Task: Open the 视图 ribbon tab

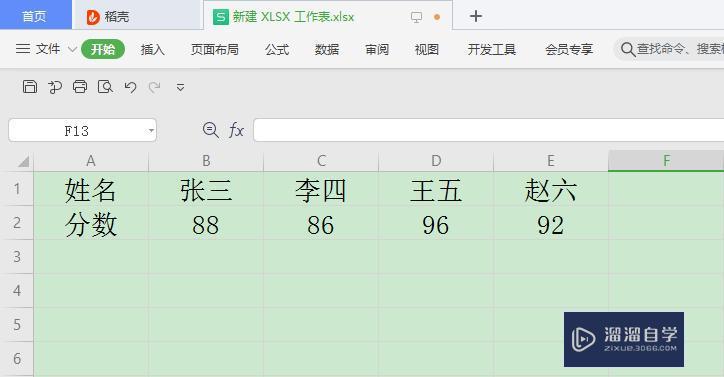Action: click(427, 49)
